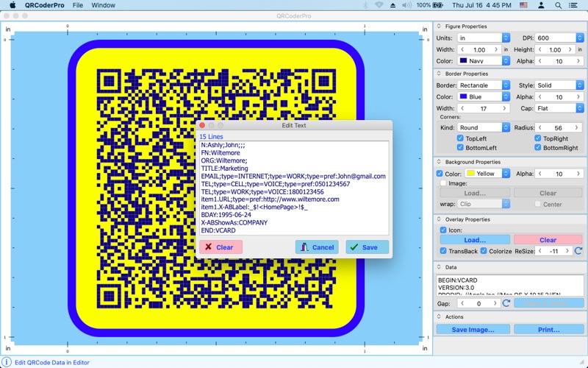Image resolution: width=588 pixels, height=368 pixels.
Task: Open the Spotlight search icon
Action: [x=559, y=5]
